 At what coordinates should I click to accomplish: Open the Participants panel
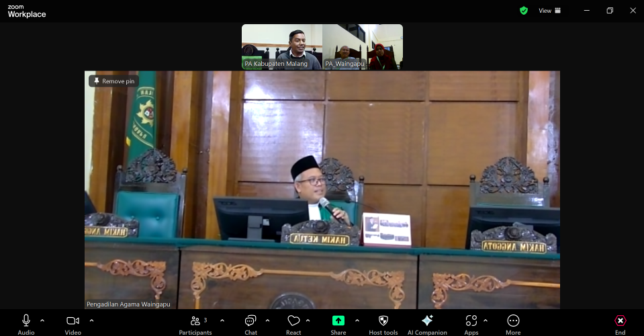point(195,324)
